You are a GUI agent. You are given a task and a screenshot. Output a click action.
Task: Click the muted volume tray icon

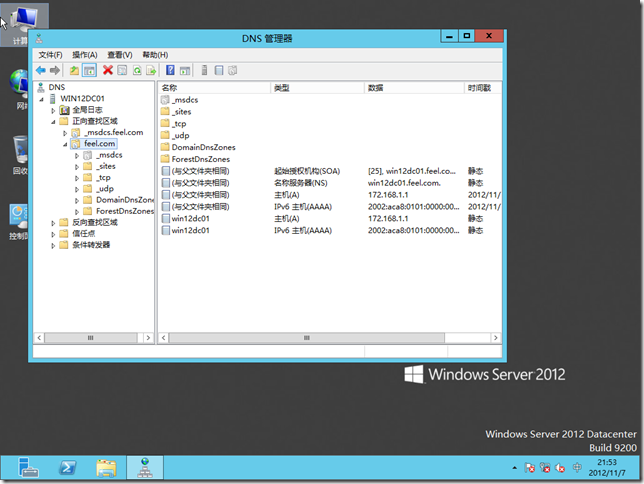(560, 468)
